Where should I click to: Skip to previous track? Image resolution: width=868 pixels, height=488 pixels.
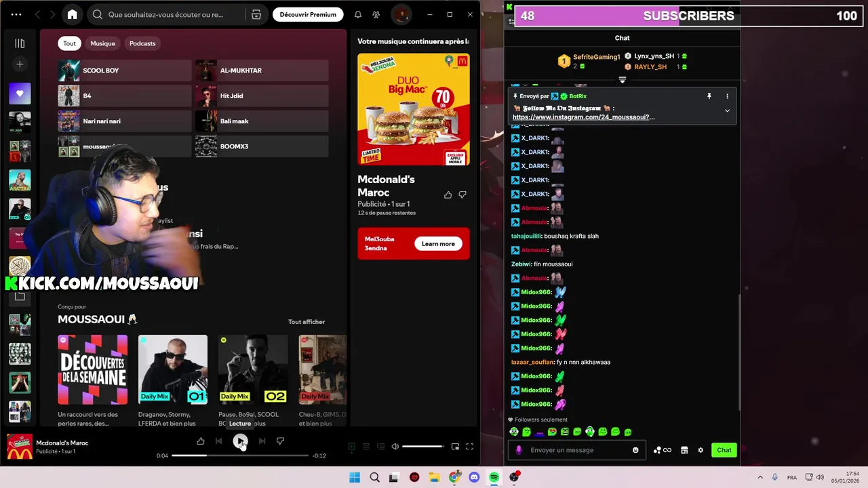click(x=218, y=441)
